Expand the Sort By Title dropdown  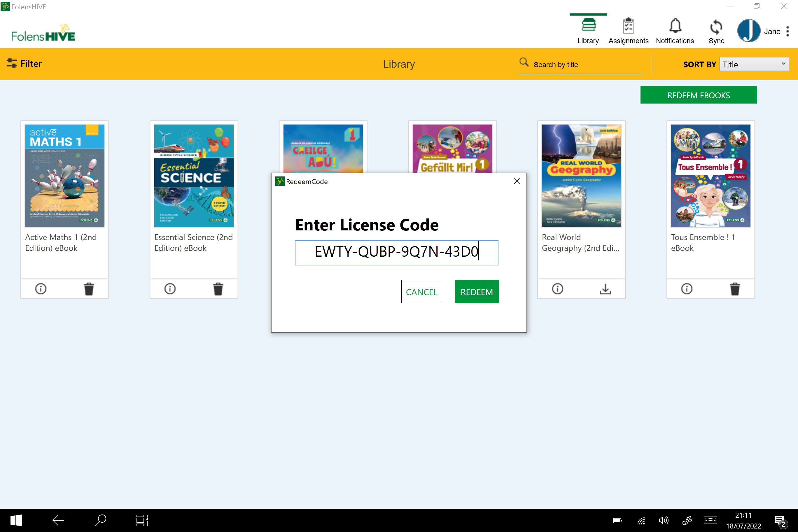coord(754,64)
